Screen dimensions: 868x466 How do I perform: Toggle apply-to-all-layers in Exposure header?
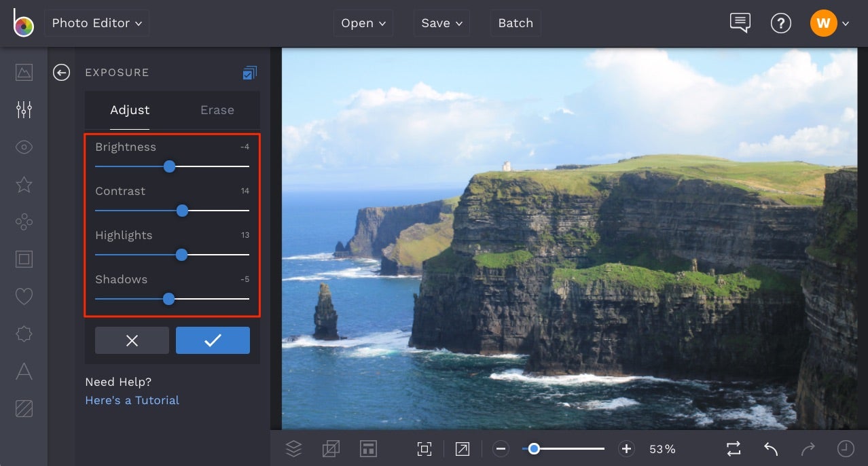click(249, 73)
